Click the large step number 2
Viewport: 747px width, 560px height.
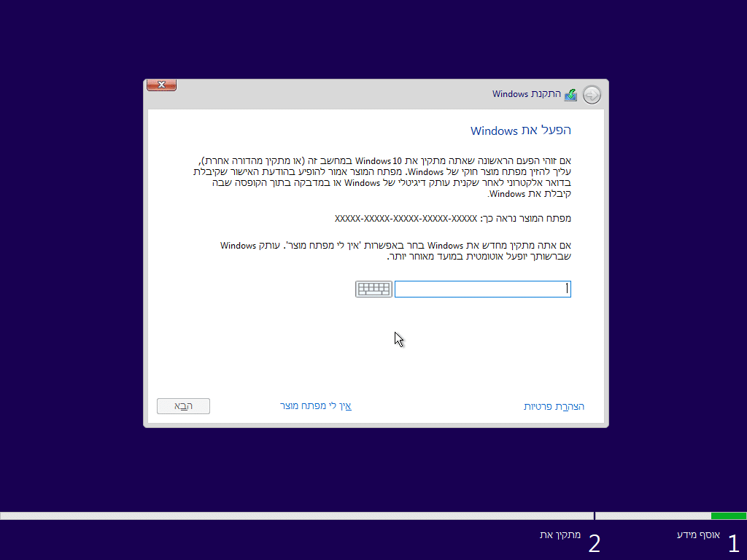pyautogui.click(x=595, y=543)
